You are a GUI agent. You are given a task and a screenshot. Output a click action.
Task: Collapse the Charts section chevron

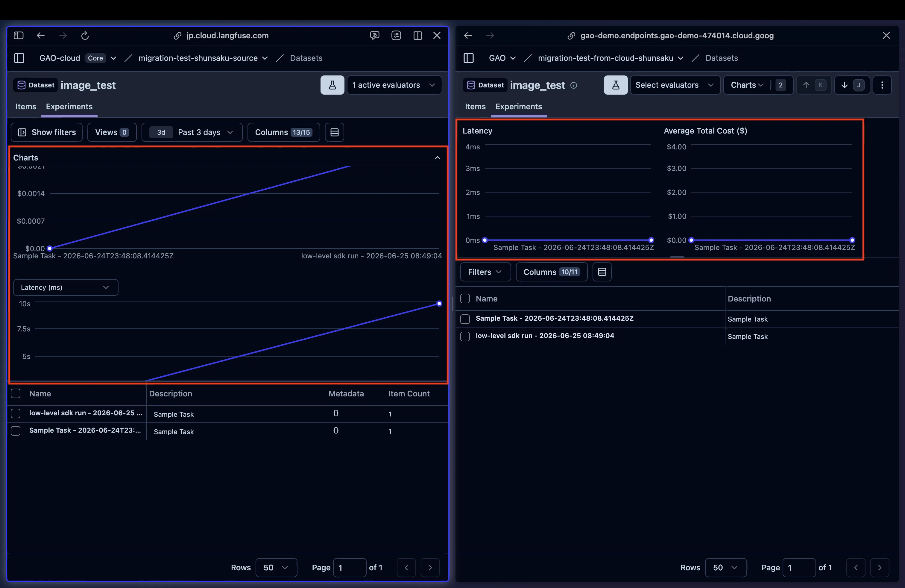(437, 157)
